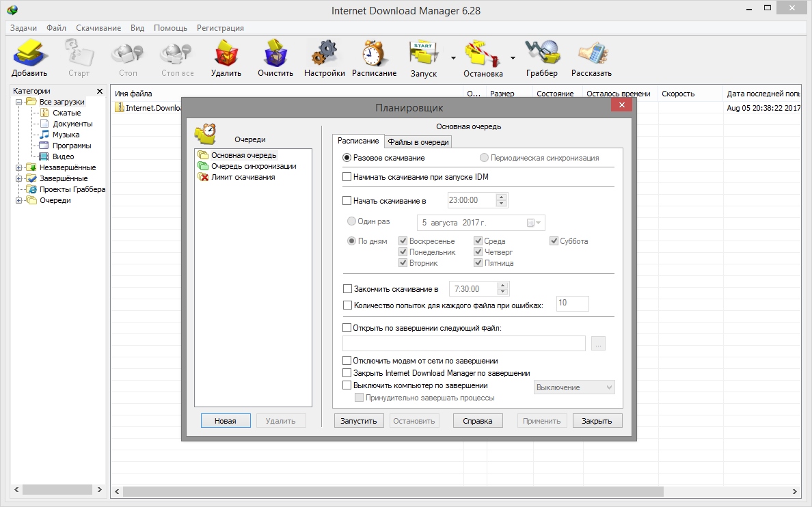Viewport: 812px width, 507px height.
Task: Select the Сжатые category icon
Action: point(44,113)
